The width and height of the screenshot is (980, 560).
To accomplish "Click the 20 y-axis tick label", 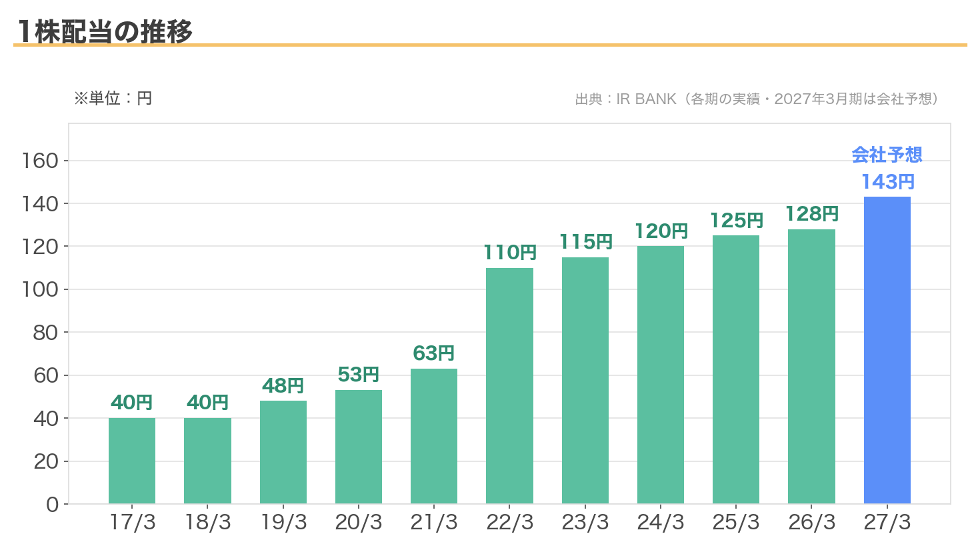I will [46, 461].
